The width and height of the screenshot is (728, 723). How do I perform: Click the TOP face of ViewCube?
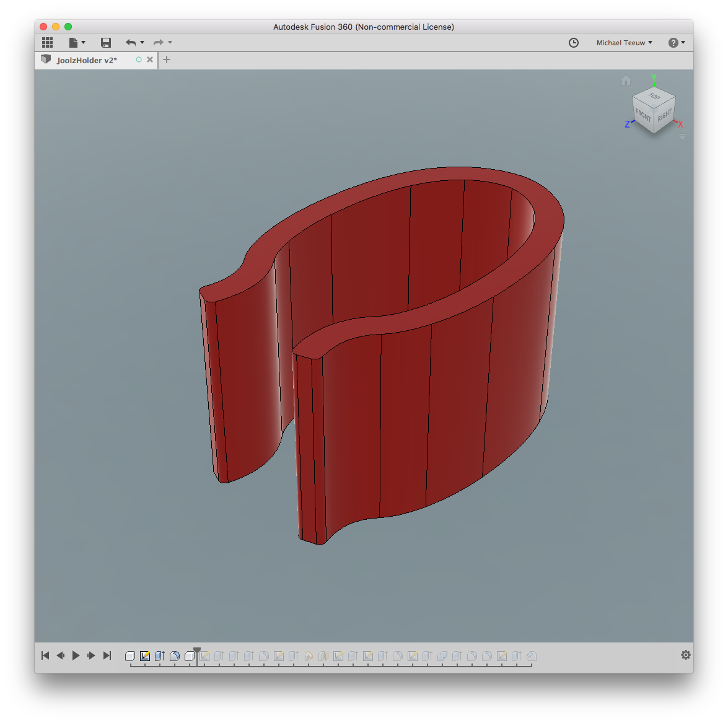tap(654, 97)
